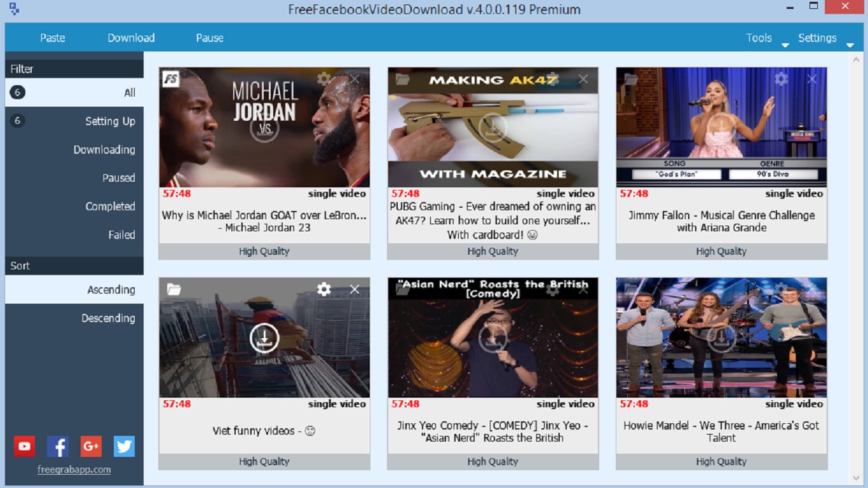Open settings gear on Michael Jordan video
This screenshot has width=868, height=488.
(324, 79)
